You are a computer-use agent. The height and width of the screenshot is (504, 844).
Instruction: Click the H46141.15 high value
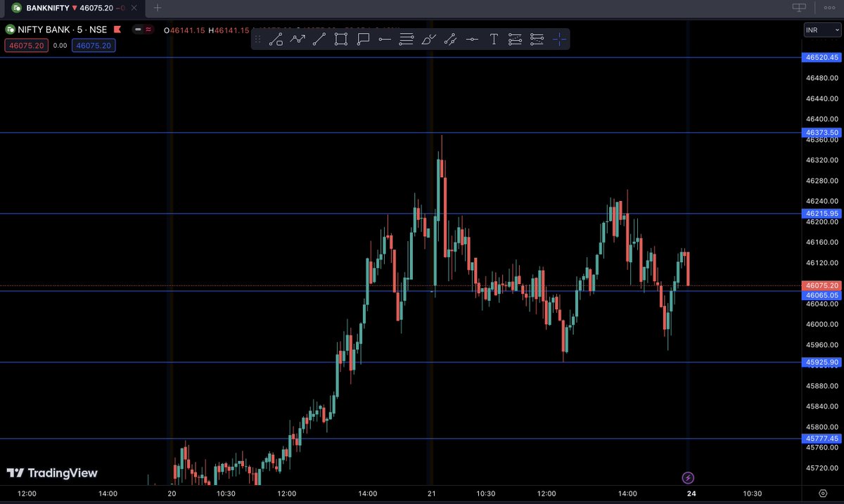pos(229,30)
